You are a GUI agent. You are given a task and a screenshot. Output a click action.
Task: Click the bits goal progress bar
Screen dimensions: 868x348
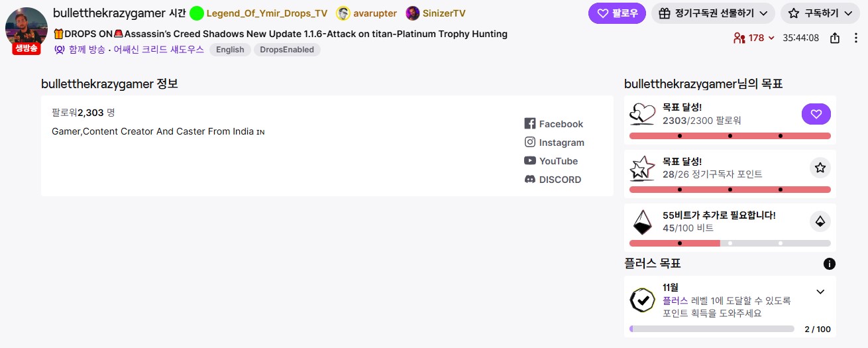(x=730, y=243)
